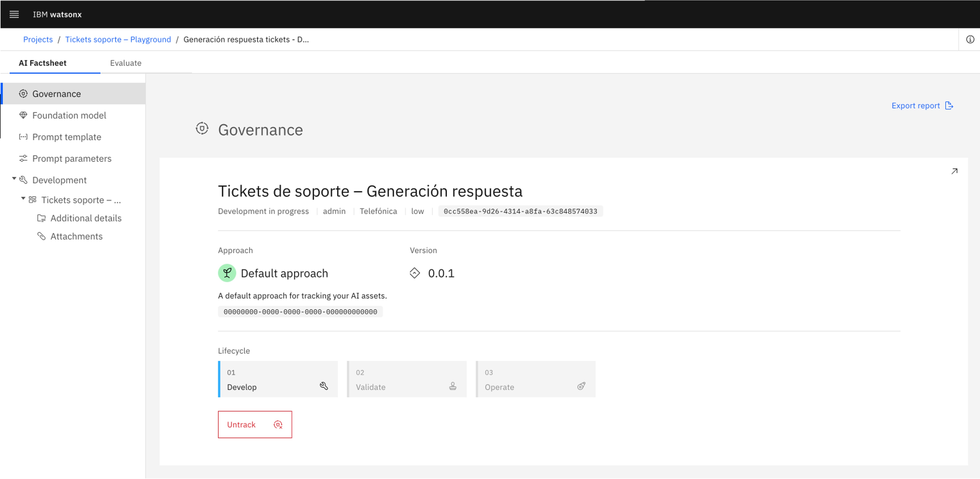
Task: Click the Additional details folder icon
Action: pos(41,218)
